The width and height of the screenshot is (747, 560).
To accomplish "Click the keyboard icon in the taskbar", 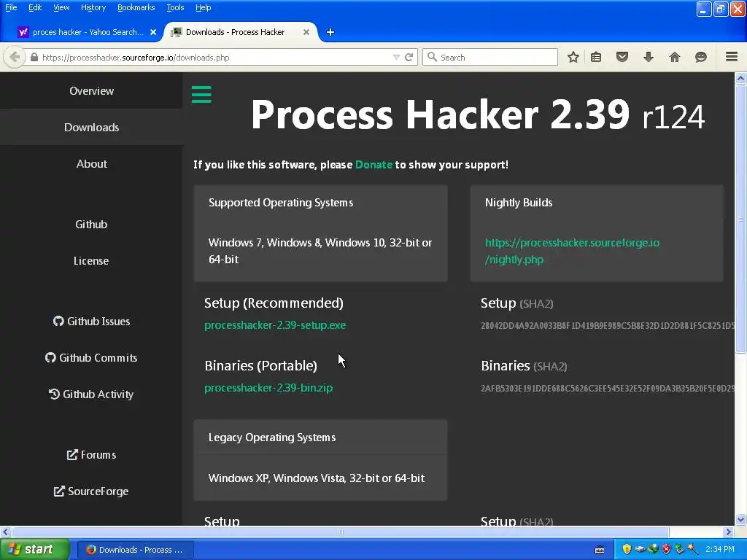I will click(x=600, y=550).
